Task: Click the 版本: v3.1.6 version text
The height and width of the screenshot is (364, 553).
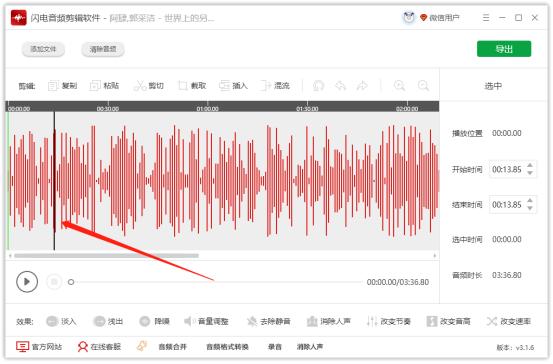Action: [515, 347]
